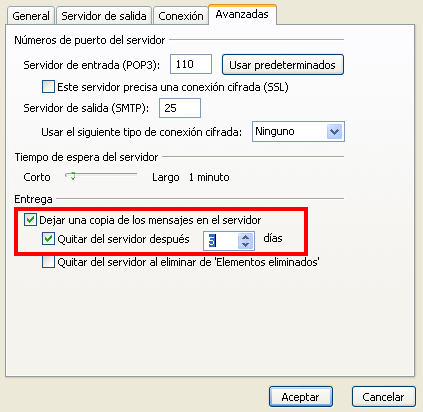Edit the SMTP outgoing server port field
423x412 pixels.
tap(180, 108)
